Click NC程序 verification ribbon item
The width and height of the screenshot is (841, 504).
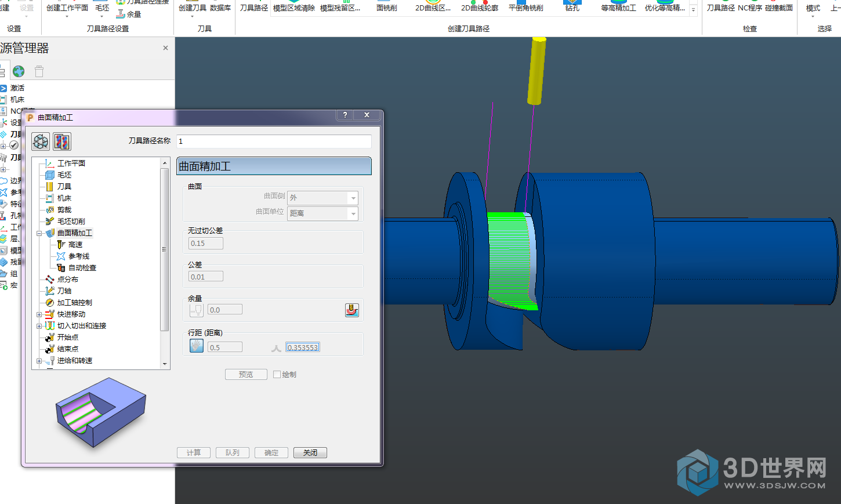coord(750,8)
